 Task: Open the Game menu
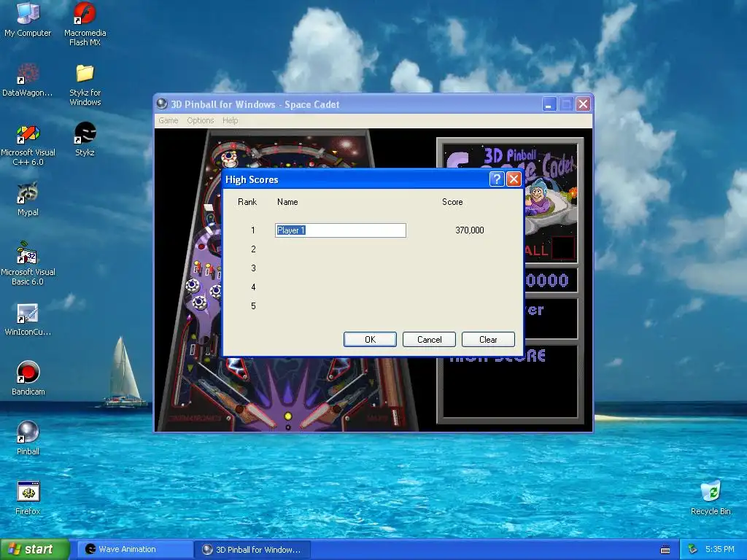(169, 120)
